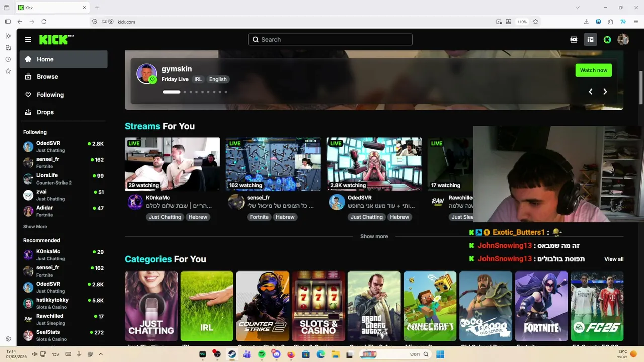View all categories link
The image size is (644, 362).
click(614, 259)
